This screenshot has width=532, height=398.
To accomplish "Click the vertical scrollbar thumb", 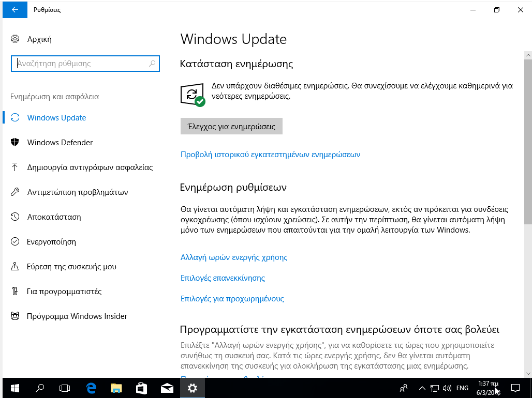I will (528, 142).
